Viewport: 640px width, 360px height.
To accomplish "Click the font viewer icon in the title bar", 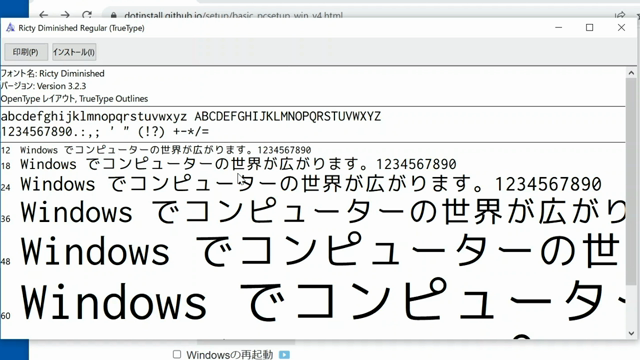I will (10, 28).
